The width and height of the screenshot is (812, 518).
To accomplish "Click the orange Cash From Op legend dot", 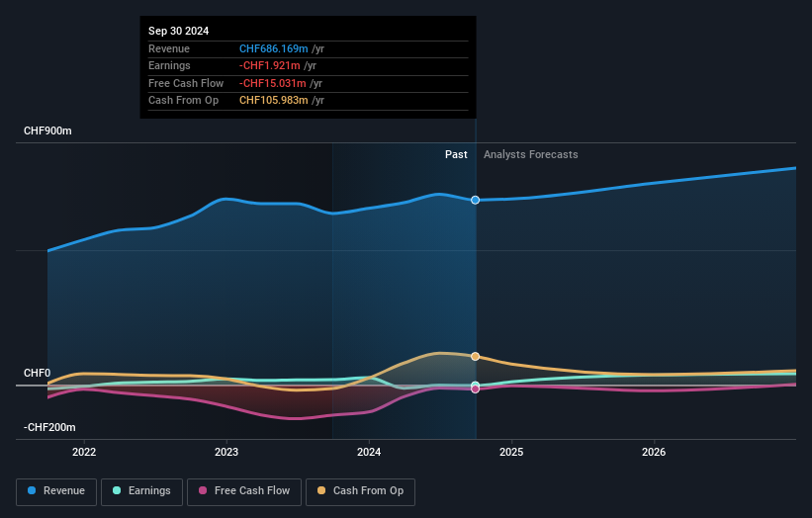I will [x=321, y=490].
